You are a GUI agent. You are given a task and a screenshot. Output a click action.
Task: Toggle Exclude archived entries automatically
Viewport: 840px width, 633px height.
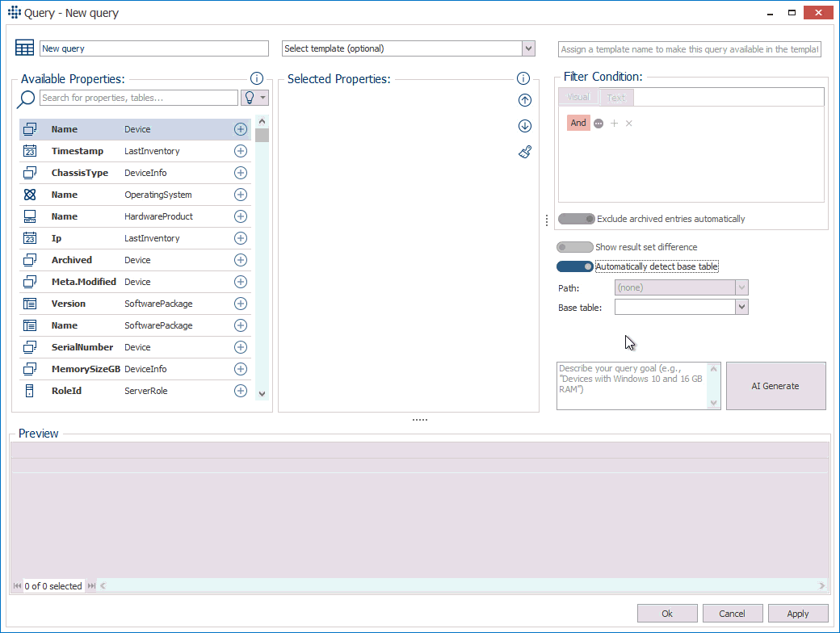(576, 219)
